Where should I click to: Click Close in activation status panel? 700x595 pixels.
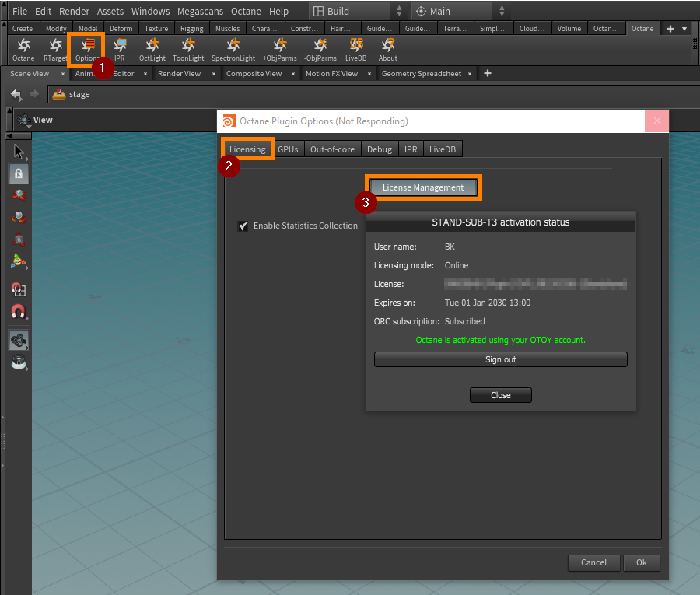pos(500,395)
